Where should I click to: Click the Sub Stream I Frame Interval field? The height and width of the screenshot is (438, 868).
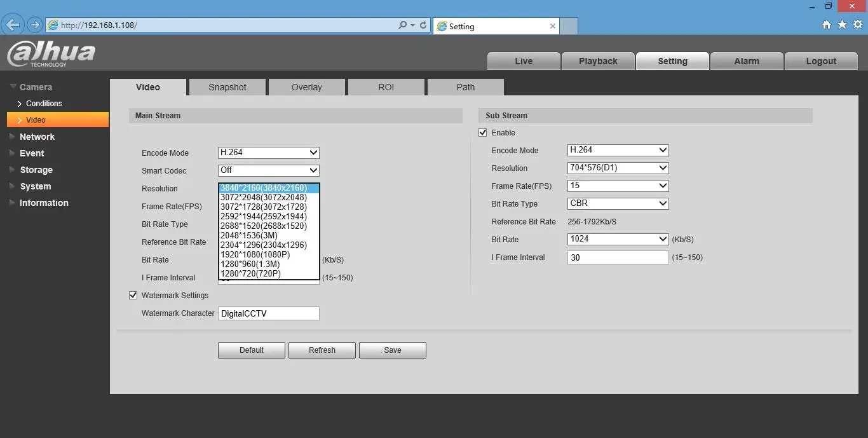pyautogui.click(x=618, y=257)
